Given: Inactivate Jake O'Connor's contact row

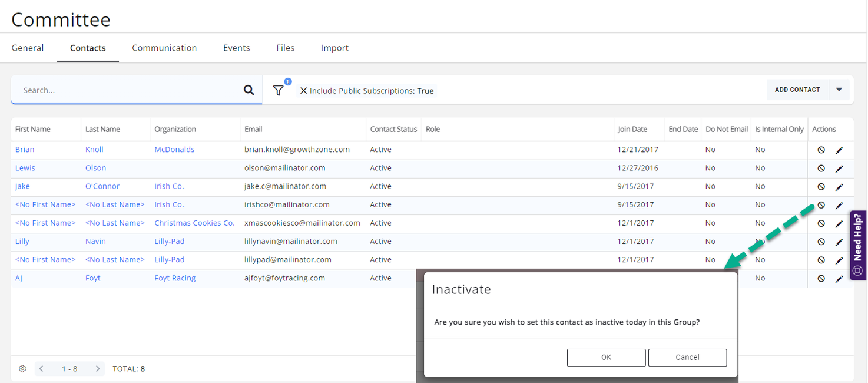Looking at the screenshot, I should (x=821, y=187).
